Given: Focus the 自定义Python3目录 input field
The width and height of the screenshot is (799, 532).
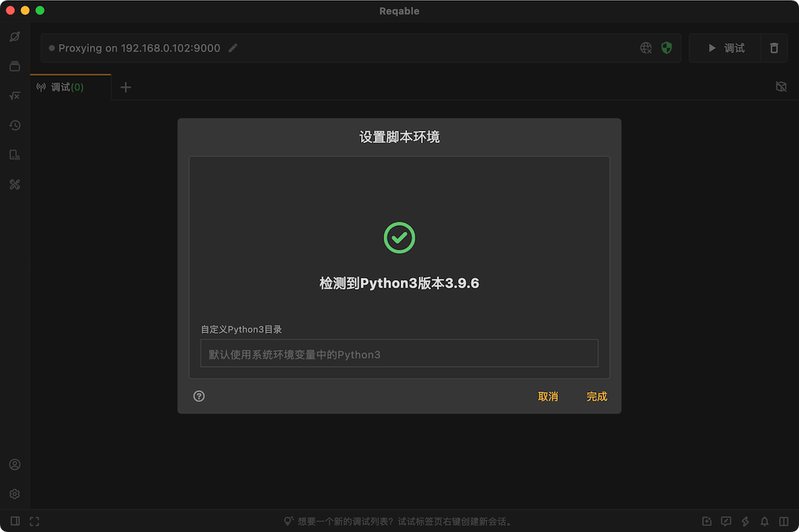Looking at the screenshot, I should [x=399, y=353].
